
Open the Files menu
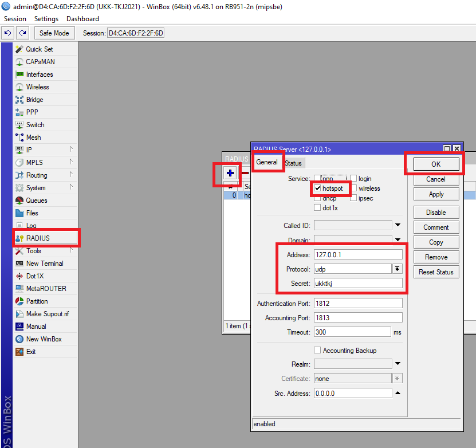[x=45, y=213]
